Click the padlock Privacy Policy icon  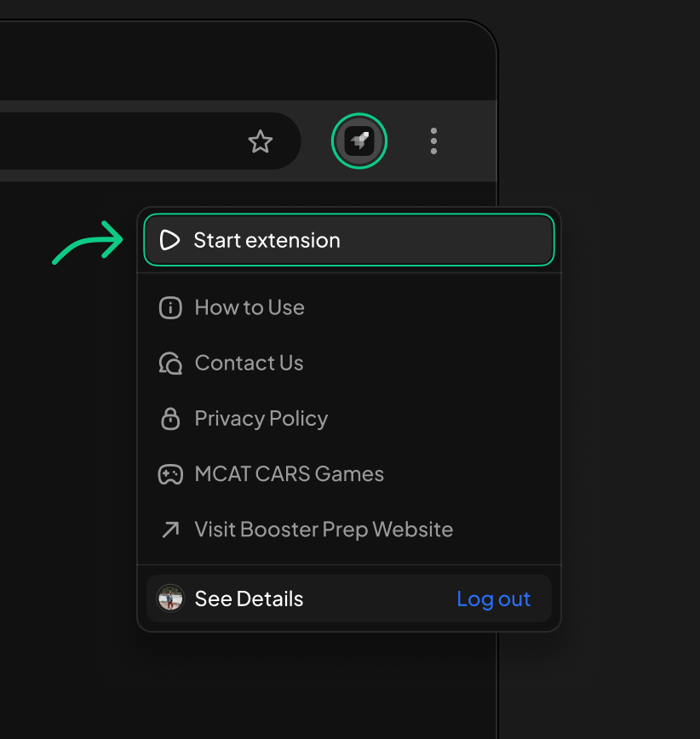170,419
